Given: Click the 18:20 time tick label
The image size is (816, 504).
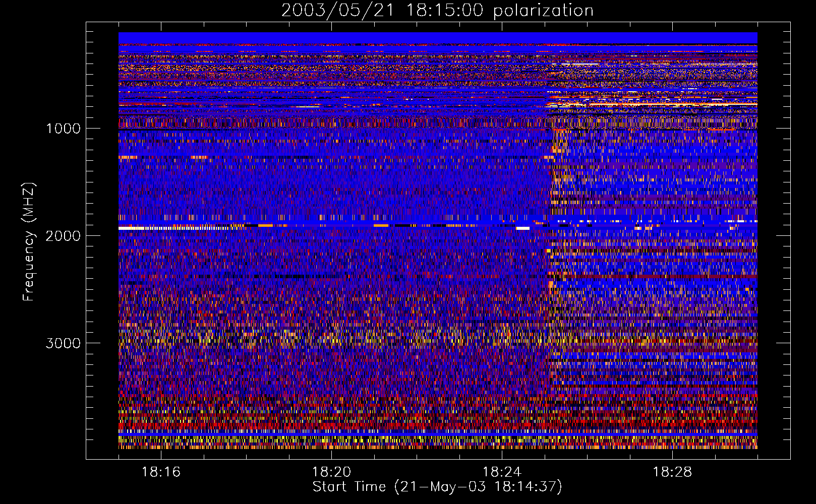Looking at the screenshot, I should tap(331, 472).
